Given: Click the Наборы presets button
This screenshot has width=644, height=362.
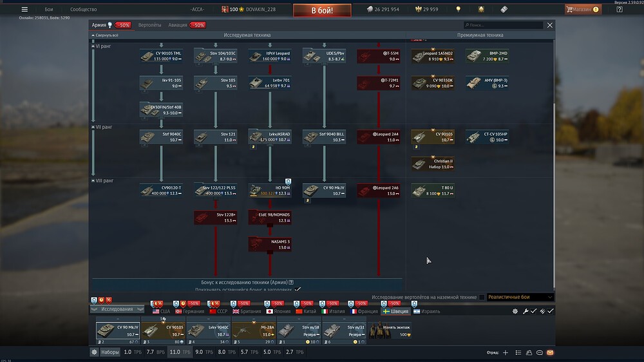Looking at the screenshot, I should coord(109,352).
